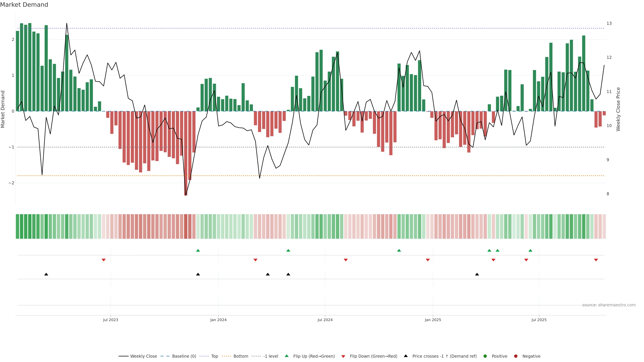Click the Jan 2024 x-axis label
Image resolution: width=644 pixels, height=362 pixels.
(218, 320)
